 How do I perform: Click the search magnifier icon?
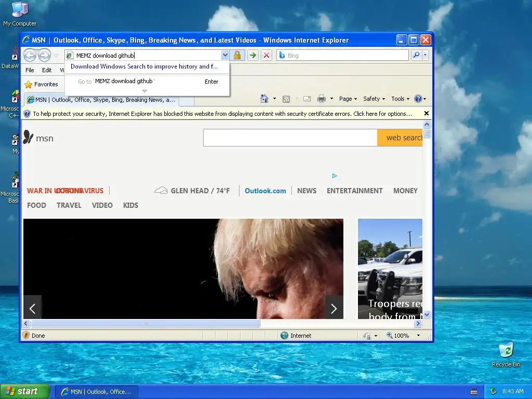pos(416,55)
